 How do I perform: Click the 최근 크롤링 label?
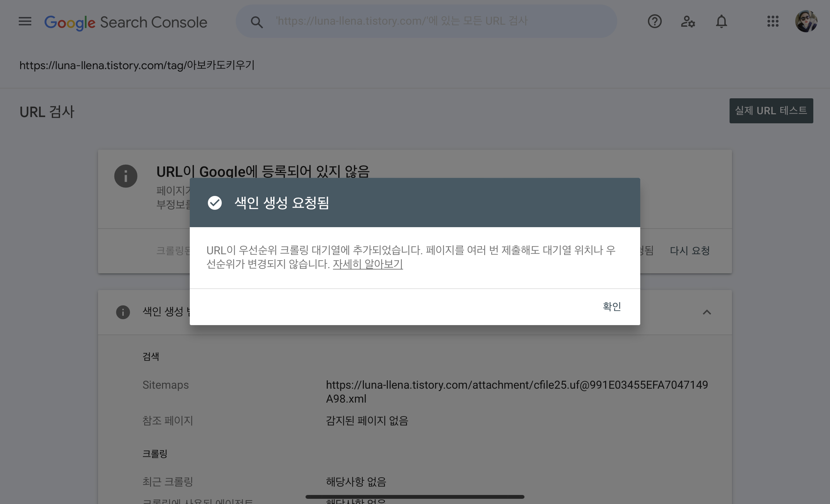[x=168, y=482]
